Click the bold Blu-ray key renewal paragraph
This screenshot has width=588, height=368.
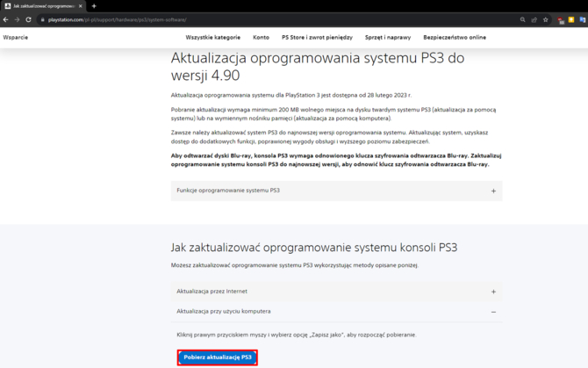pyautogui.click(x=336, y=160)
